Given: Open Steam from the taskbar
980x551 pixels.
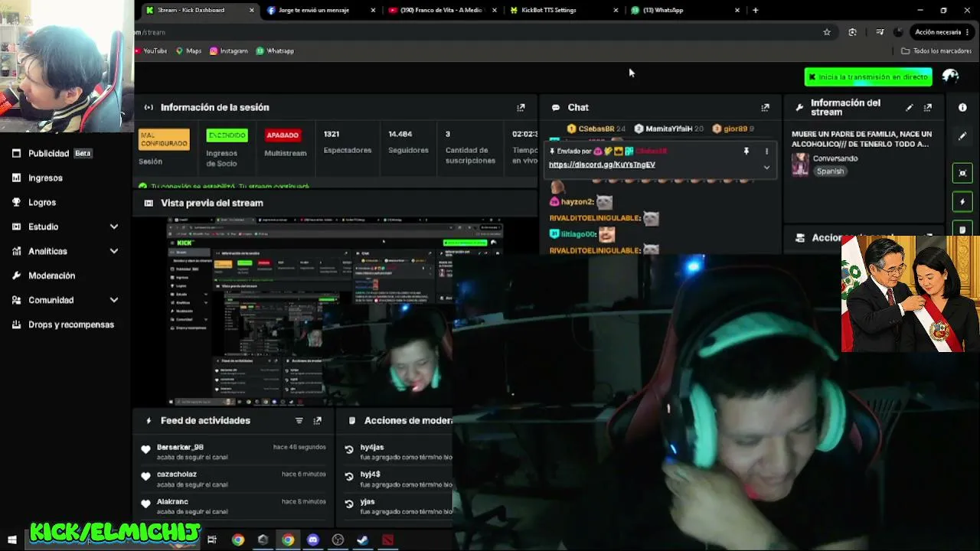Looking at the screenshot, I should (x=362, y=540).
